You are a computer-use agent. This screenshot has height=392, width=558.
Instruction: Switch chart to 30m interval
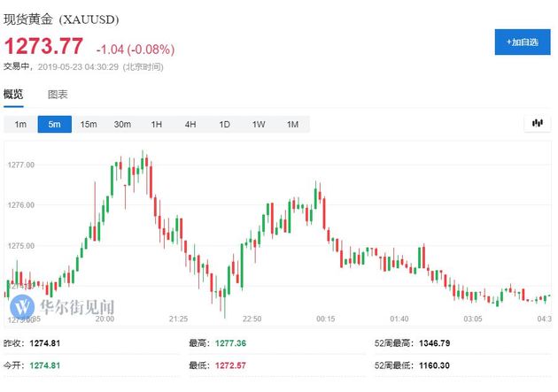tap(122, 125)
